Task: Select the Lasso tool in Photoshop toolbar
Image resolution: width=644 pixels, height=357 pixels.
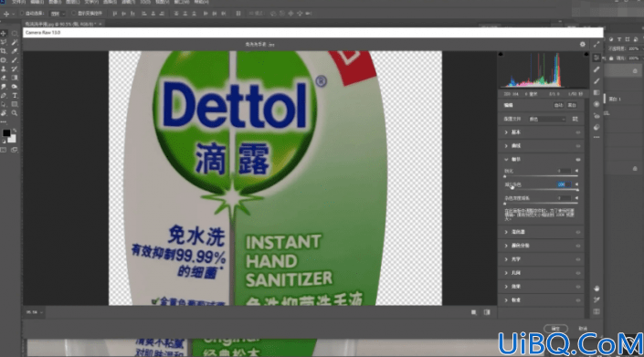Action: point(4,42)
